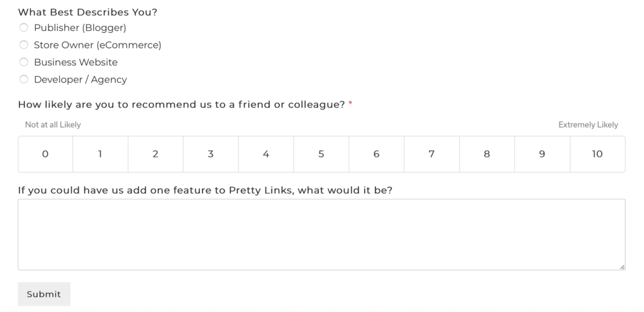The image size is (644, 312).
Task: Rate recommendation likelihood as 0
Action: pyautogui.click(x=45, y=154)
